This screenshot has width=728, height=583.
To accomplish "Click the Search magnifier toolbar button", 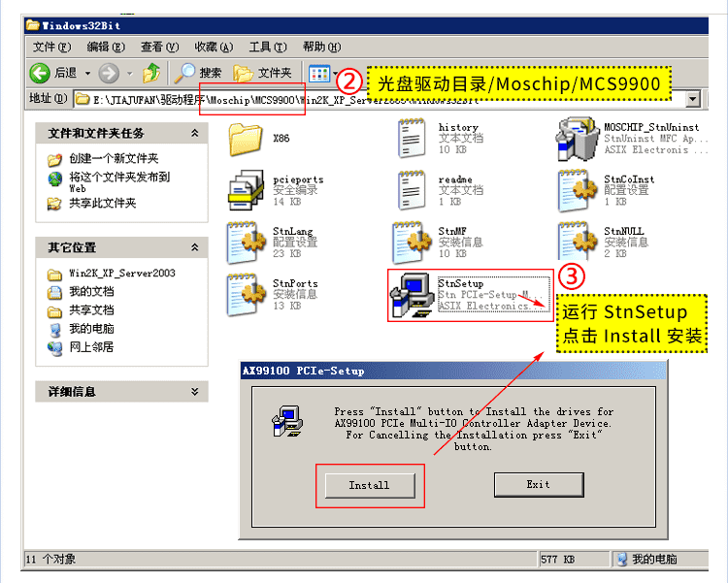I will 198,73.
